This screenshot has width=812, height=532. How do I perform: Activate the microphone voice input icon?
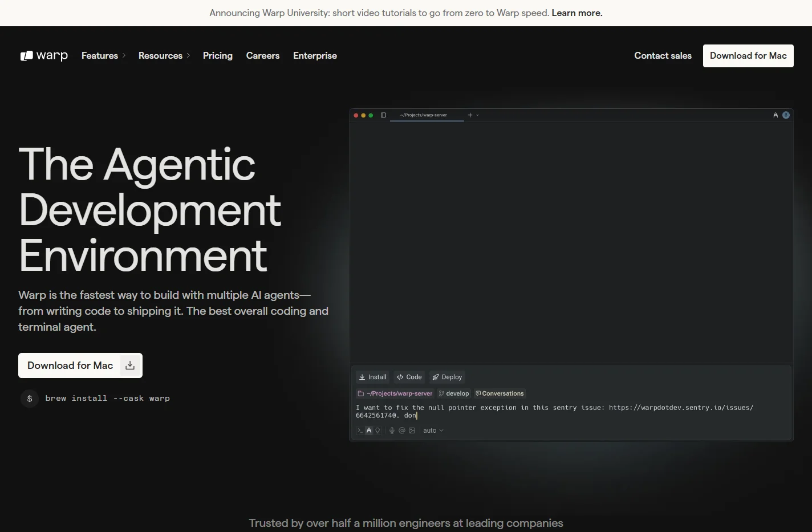pyautogui.click(x=392, y=431)
